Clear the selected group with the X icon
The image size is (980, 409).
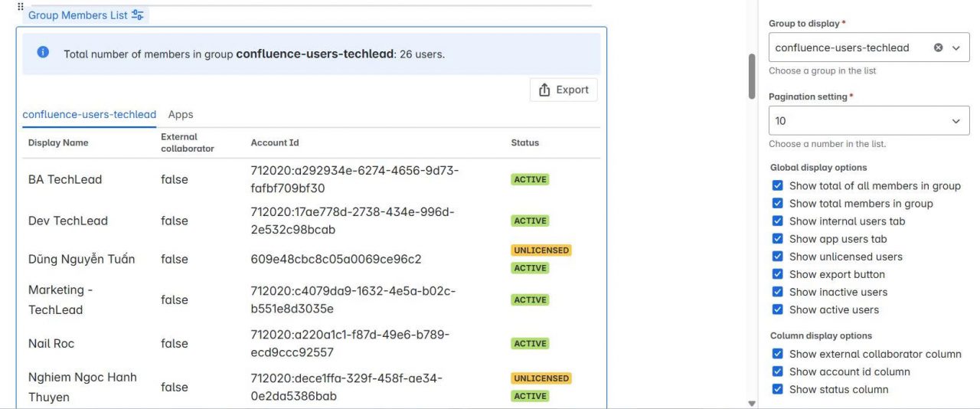tap(938, 47)
